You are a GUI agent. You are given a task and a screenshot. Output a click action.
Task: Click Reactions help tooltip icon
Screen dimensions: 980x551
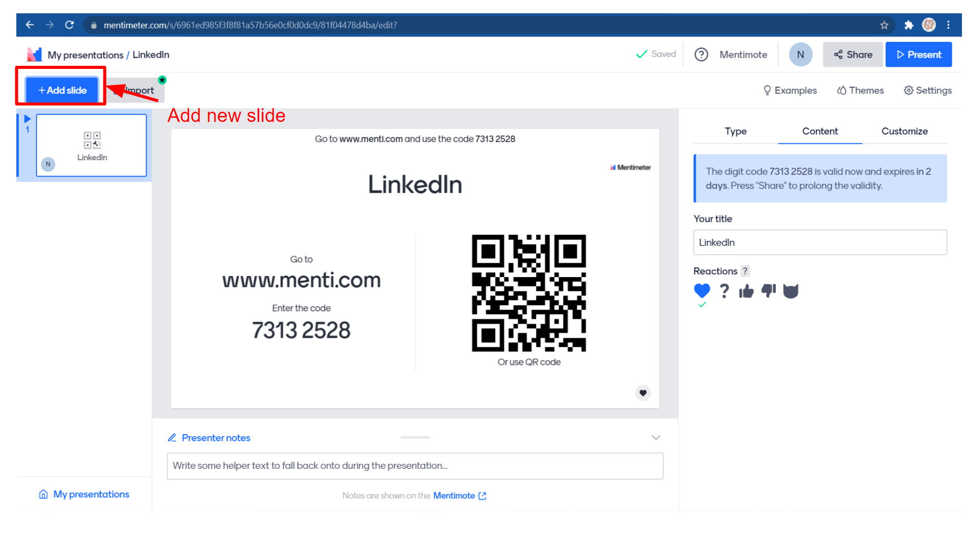pyautogui.click(x=745, y=271)
